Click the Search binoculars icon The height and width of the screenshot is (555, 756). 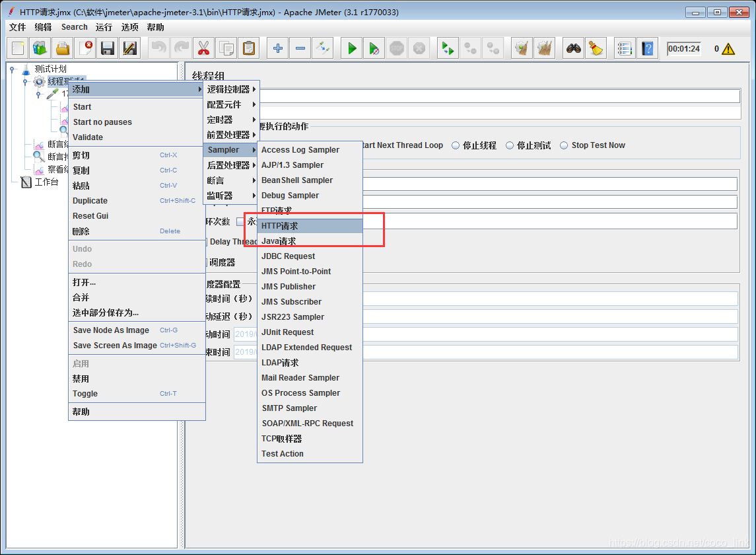tap(573, 48)
